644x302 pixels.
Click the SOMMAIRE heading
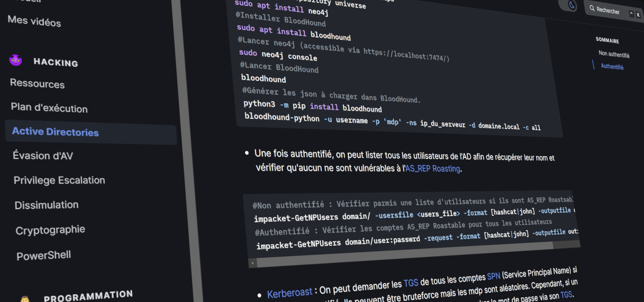(x=607, y=40)
